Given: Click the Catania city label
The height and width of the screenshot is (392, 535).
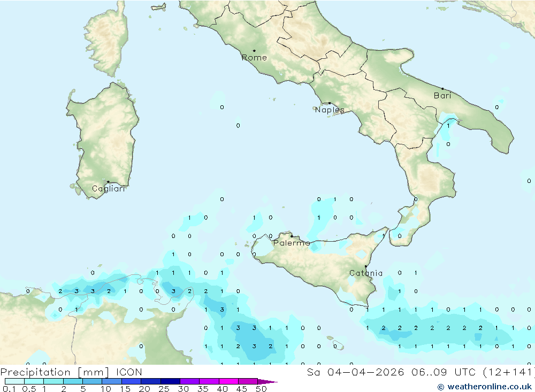Looking at the screenshot, I should tap(366, 273).
